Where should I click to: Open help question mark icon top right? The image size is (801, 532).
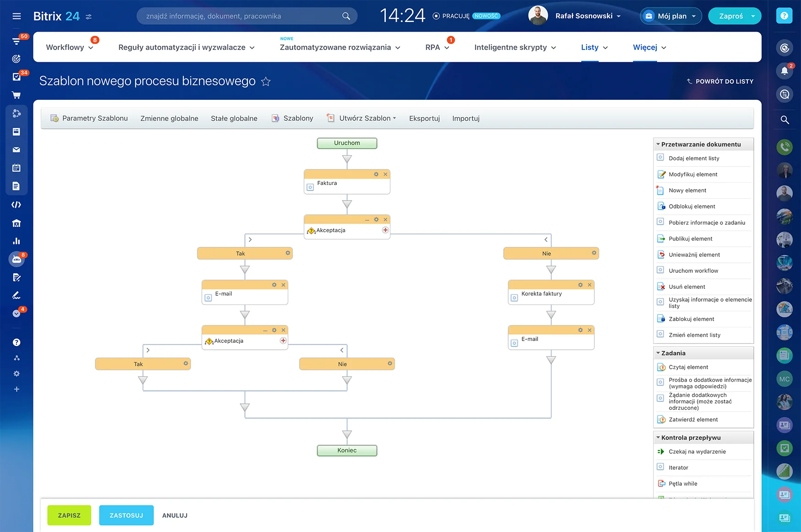point(784,16)
